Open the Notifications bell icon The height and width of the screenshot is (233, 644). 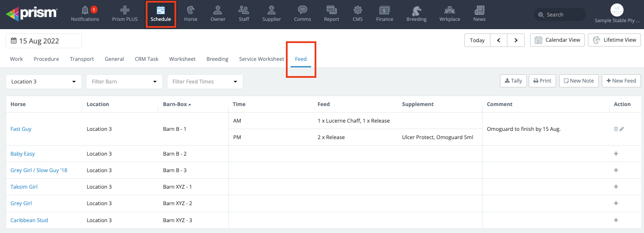[x=85, y=10]
